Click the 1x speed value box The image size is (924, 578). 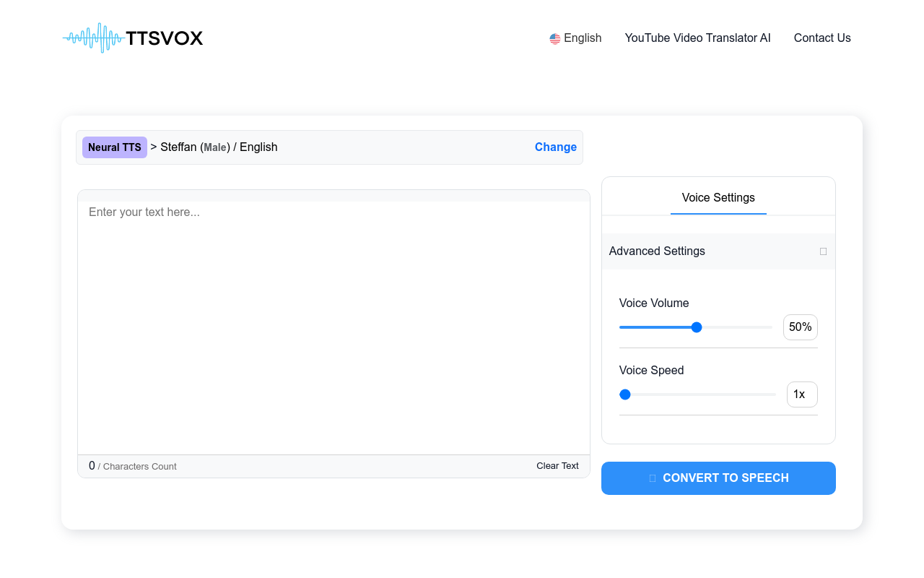click(x=802, y=394)
